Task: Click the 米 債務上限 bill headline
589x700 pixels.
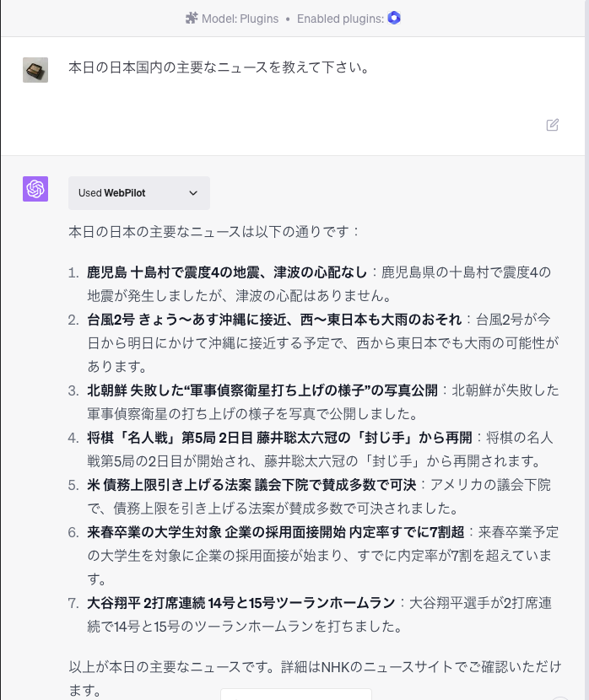Action: (251, 485)
